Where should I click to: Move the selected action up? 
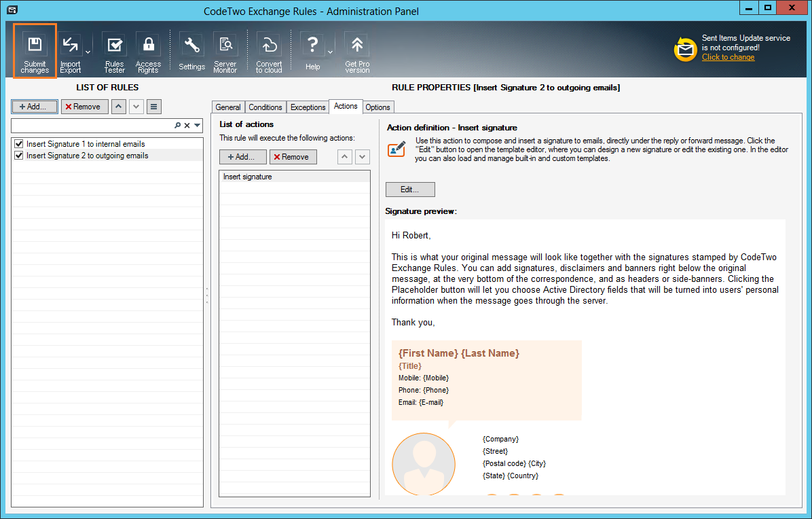tap(345, 157)
